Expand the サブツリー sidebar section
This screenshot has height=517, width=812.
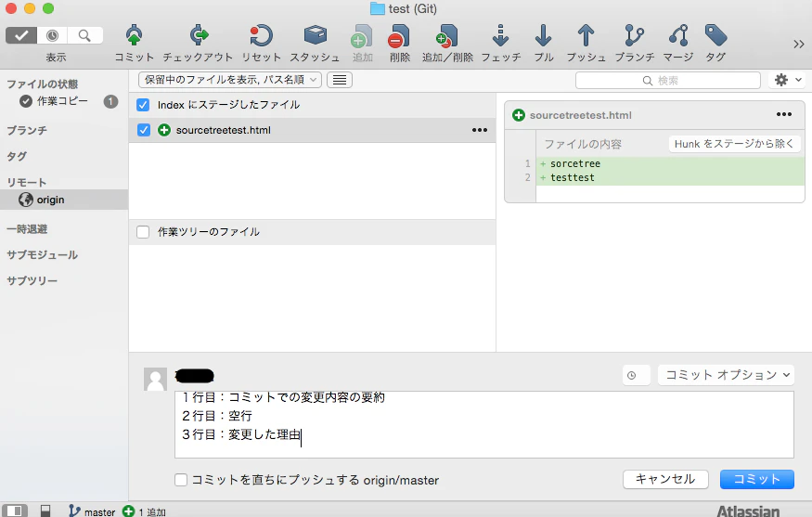coord(32,280)
